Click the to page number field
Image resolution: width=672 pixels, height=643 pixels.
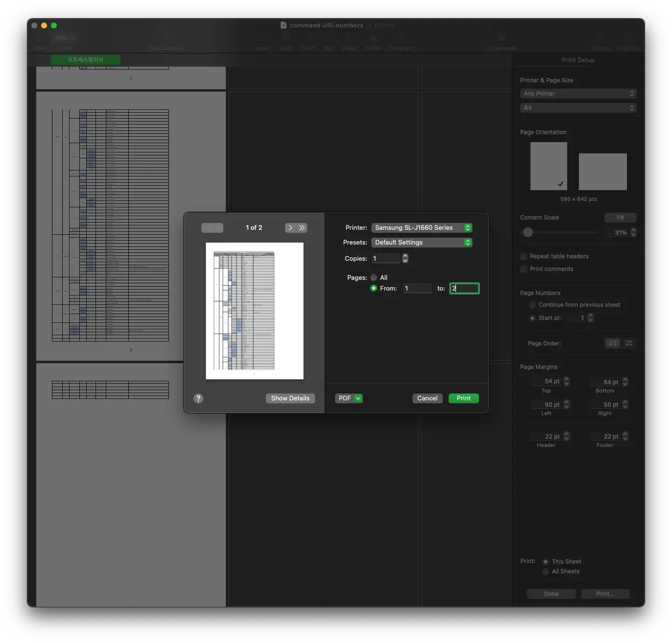click(x=464, y=288)
